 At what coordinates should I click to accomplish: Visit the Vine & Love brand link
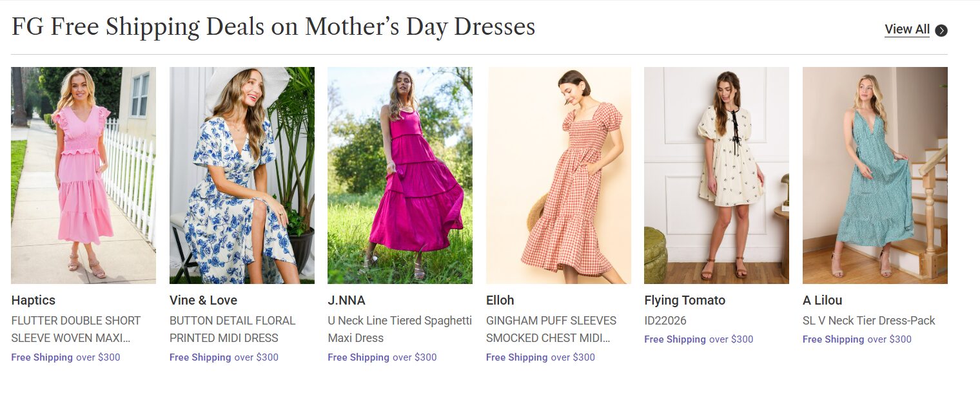(203, 300)
